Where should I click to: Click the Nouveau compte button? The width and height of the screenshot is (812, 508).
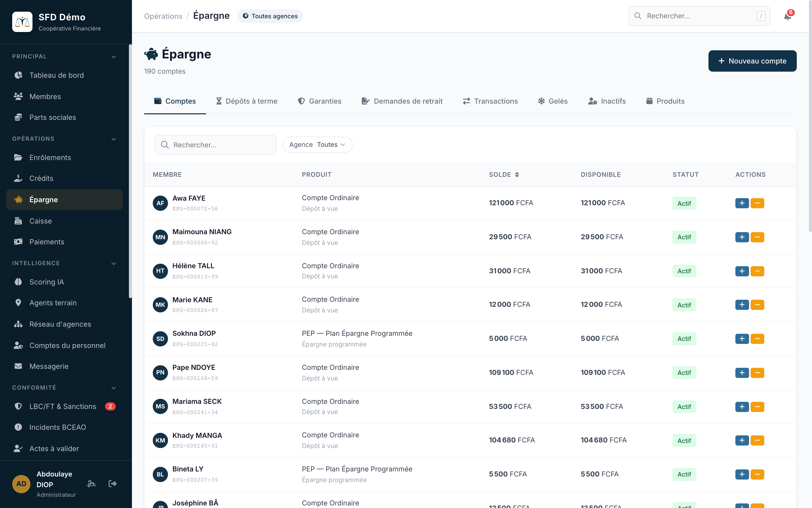(752, 61)
